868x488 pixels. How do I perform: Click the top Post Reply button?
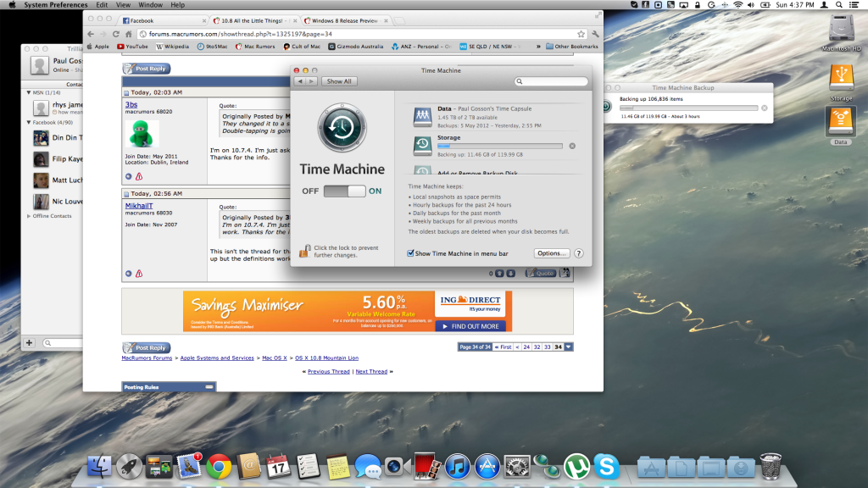(147, 69)
